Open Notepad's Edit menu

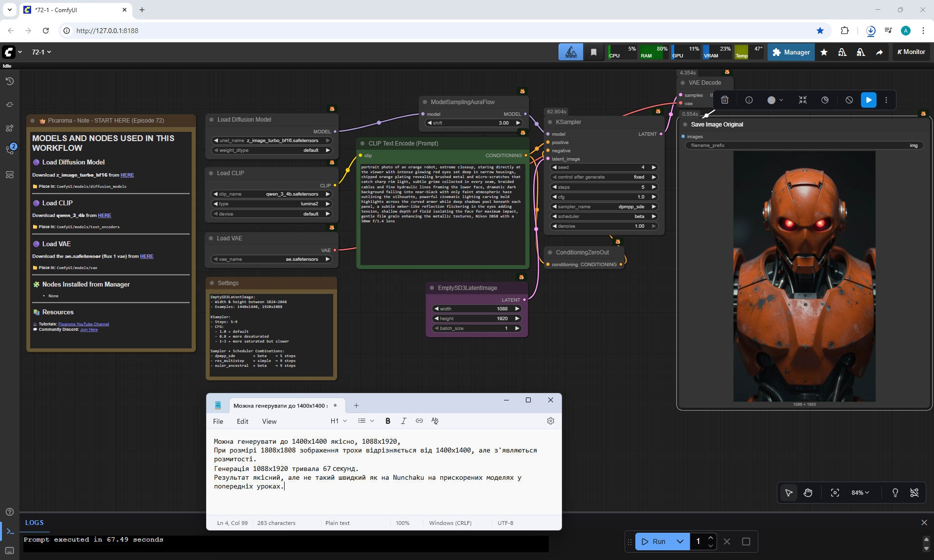(242, 421)
